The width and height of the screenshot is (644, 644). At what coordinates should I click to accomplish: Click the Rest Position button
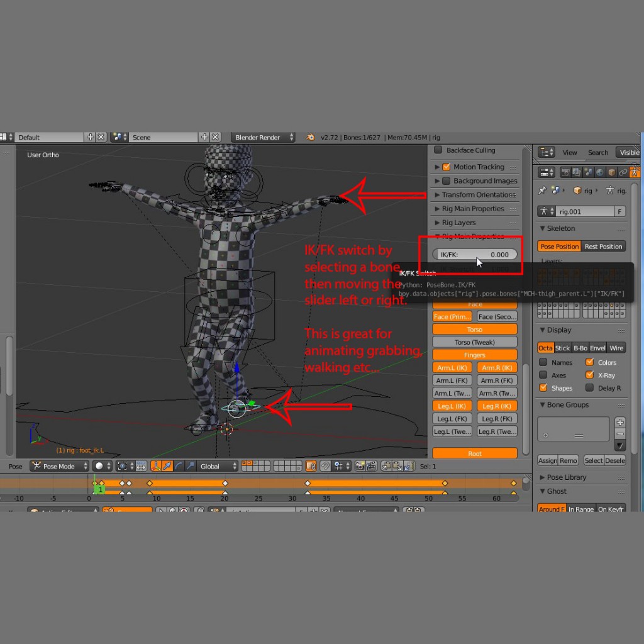tap(603, 247)
